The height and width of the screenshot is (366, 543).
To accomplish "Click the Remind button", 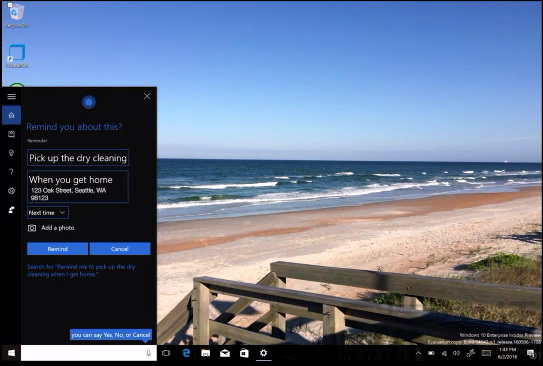I will (x=57, y=249).
